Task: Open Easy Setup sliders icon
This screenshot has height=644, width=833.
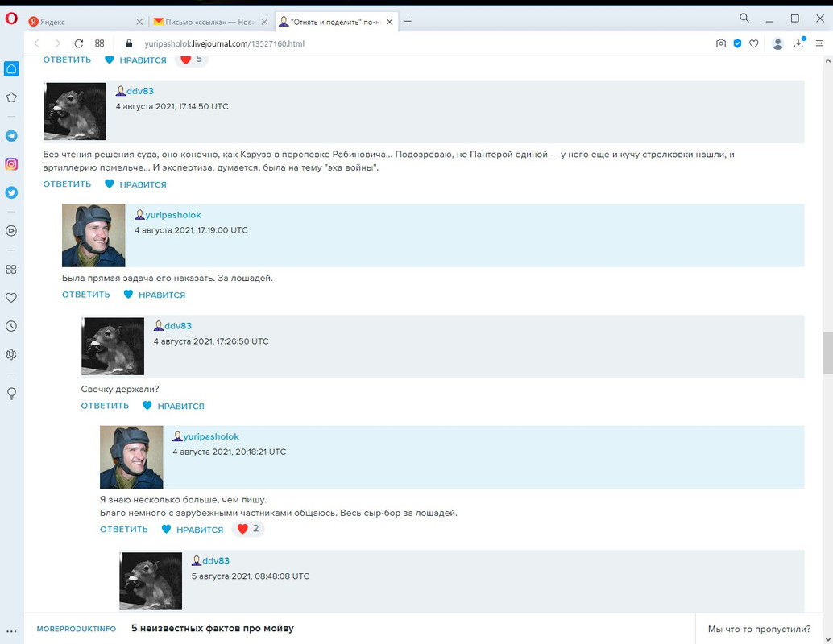Action: point(820,43)
